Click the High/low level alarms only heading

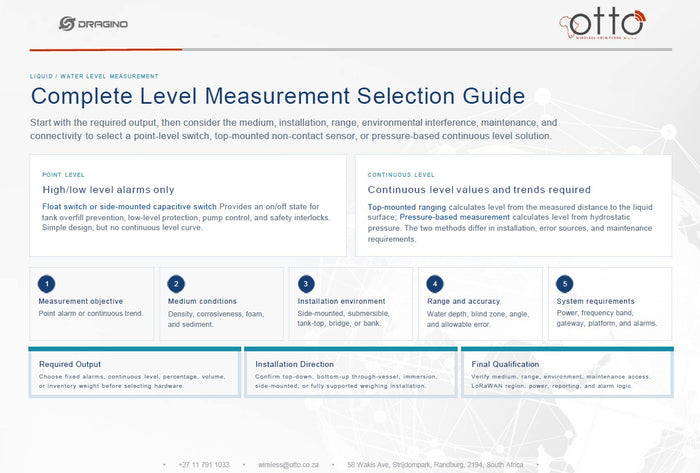(x=108, y=190)
